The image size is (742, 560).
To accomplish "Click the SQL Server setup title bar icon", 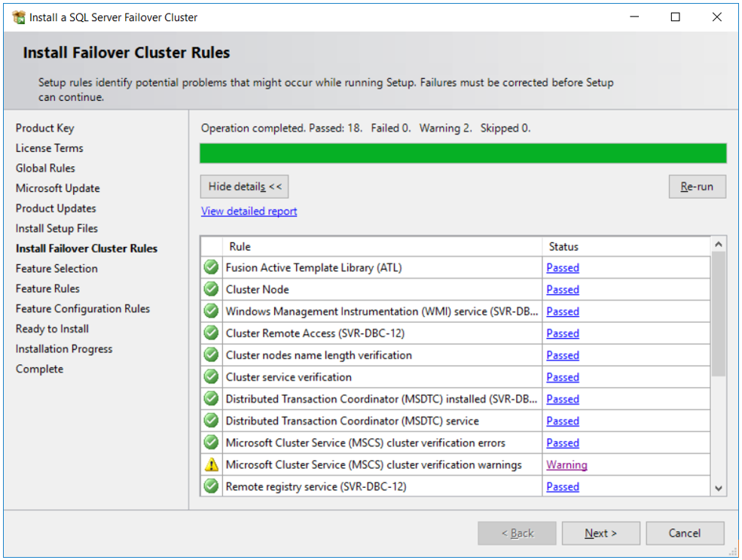I will [x=18, y=17].
